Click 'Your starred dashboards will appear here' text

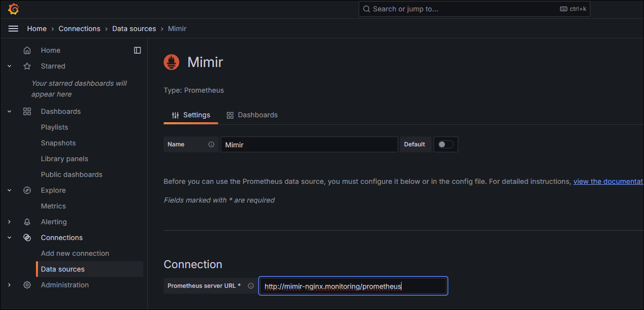79,89
